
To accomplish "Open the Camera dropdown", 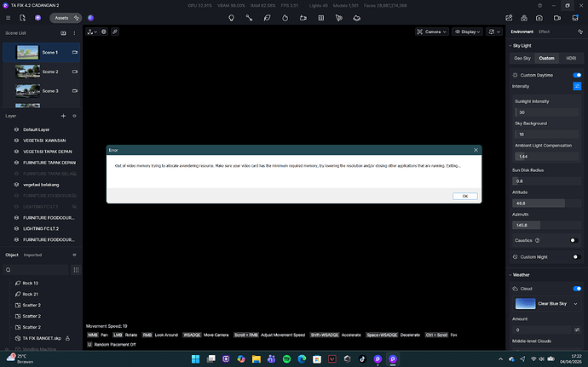I will tap(432, 32).
